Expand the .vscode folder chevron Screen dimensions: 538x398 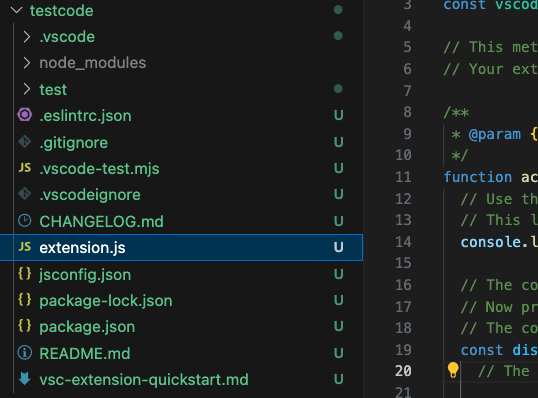[x=26, y=37]
